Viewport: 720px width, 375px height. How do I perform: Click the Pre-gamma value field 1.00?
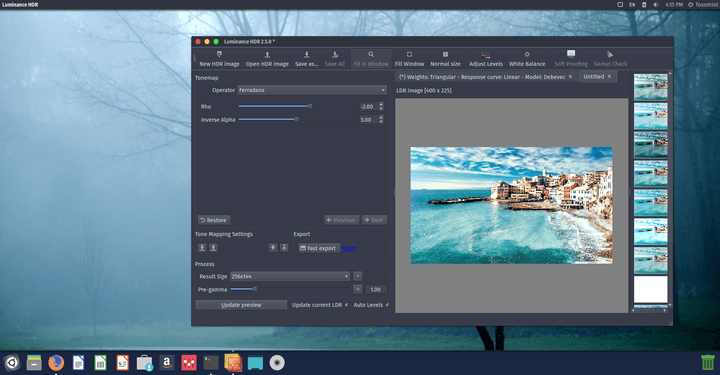click(x=376, y=289)
